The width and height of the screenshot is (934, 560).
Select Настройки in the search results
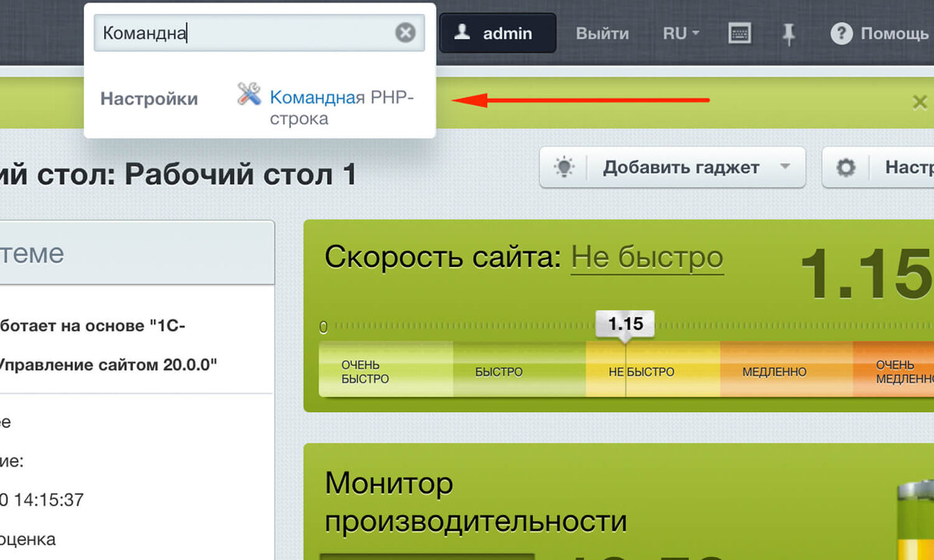(x=149, y=99)
